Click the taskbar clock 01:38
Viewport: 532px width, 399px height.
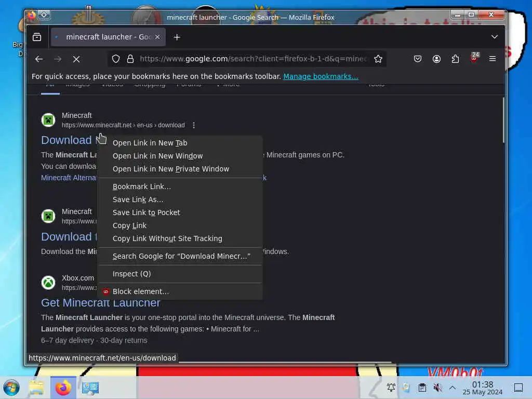pos(483,388)
